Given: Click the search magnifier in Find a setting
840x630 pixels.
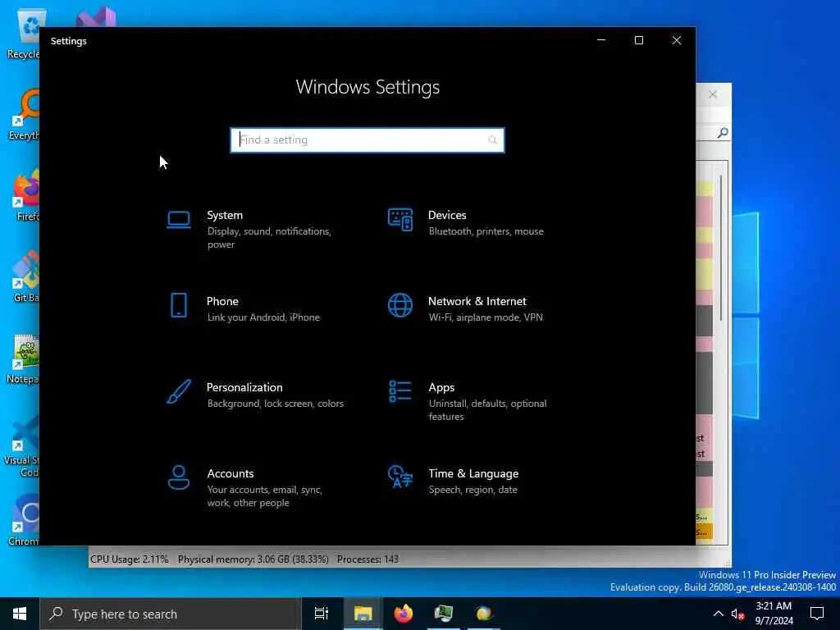Looking at the screenshot, I should click(x=492, y=140).
